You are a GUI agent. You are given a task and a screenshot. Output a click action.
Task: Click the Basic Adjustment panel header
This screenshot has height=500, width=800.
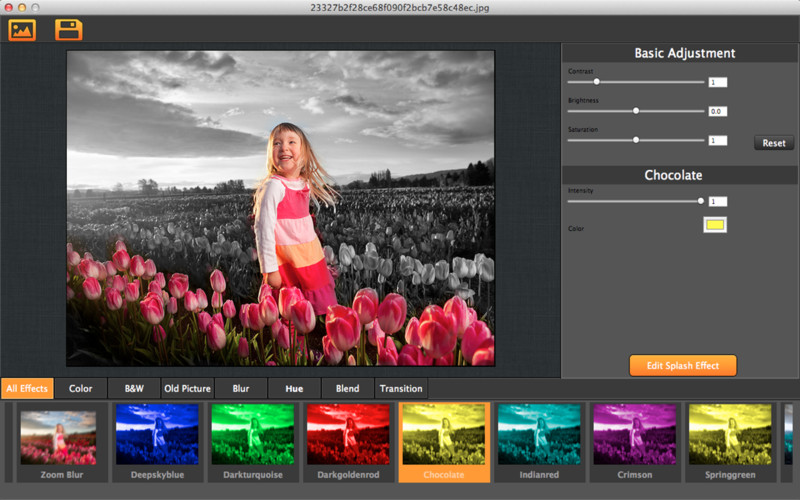click(x=680, y=53)
